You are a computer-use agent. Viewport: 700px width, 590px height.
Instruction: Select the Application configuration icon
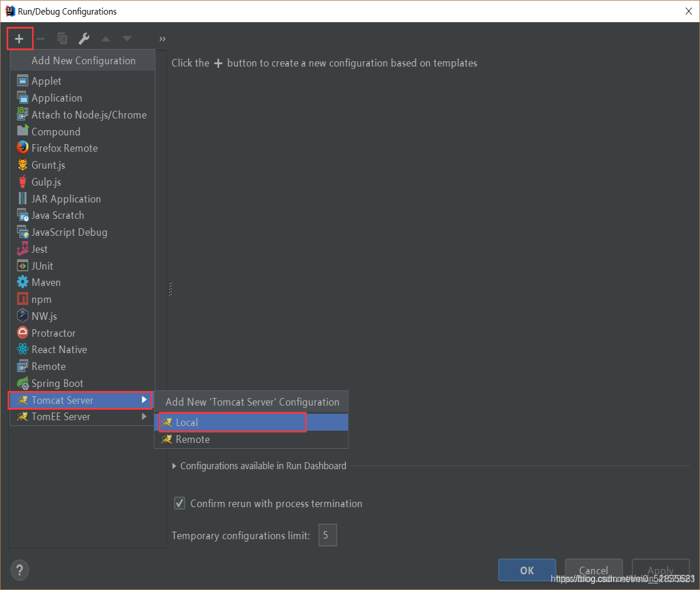pyautogui.click(x=23, y=97)
